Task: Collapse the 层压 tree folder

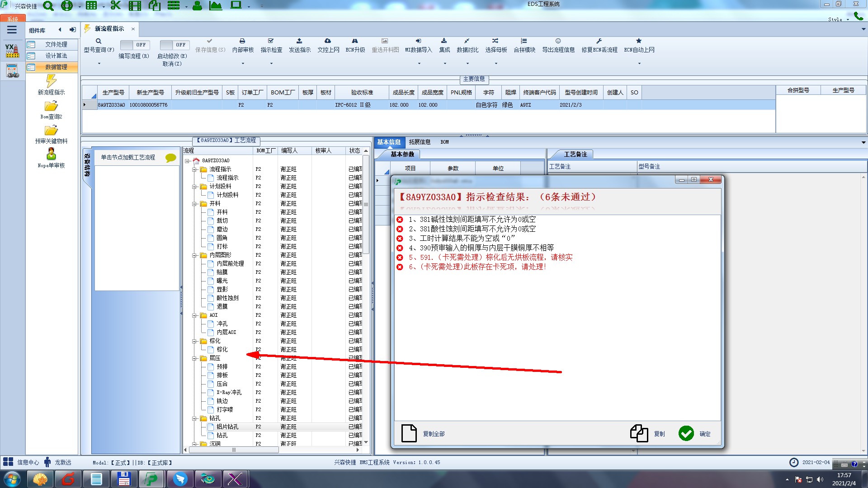Action: point(194,358)
